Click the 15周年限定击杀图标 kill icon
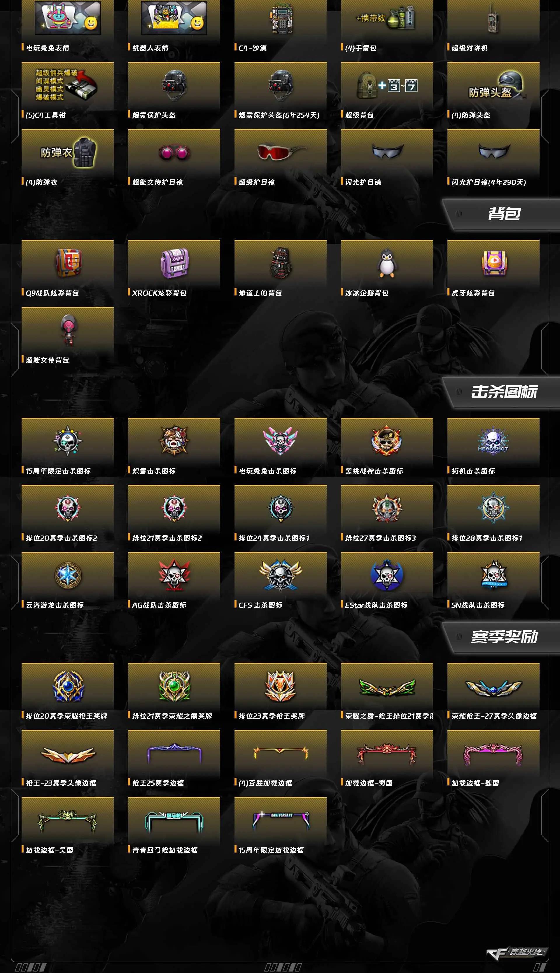 [x=68, y=441]
